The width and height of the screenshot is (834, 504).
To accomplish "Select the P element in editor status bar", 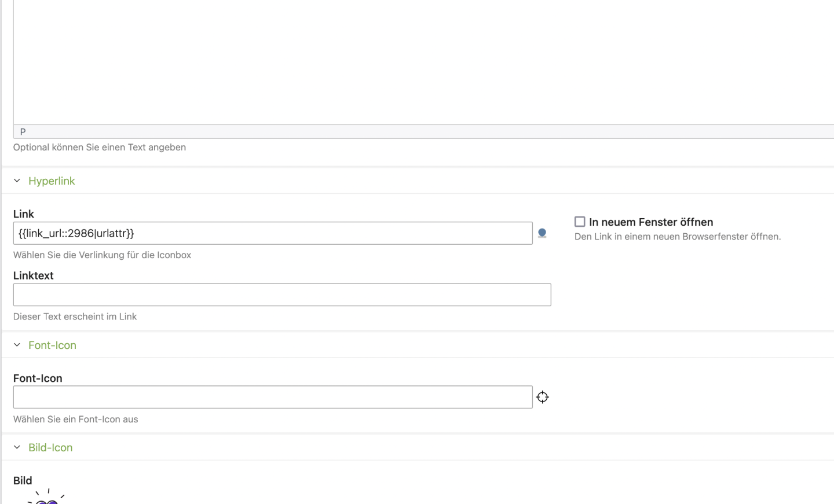I will point(23,132).
